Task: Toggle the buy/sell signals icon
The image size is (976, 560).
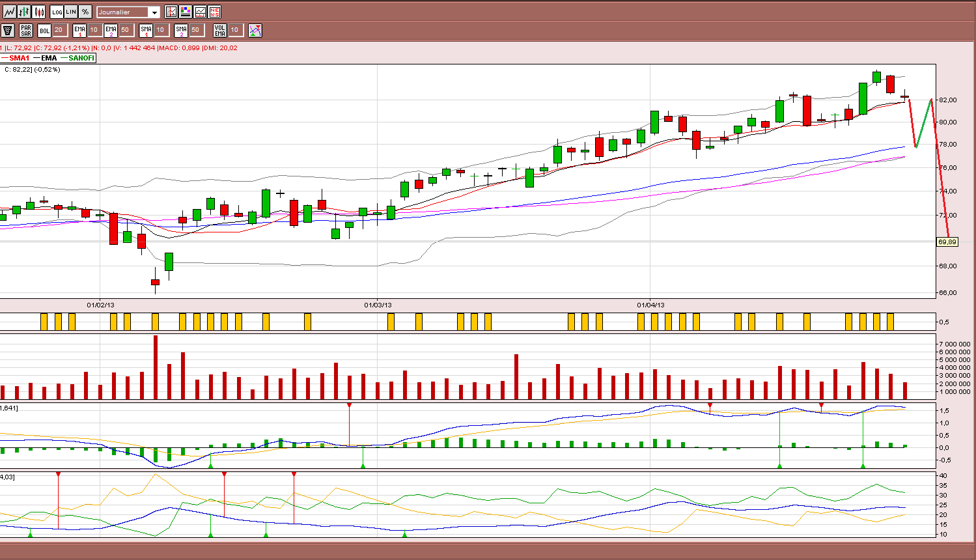Action: (x=255, y=30)
